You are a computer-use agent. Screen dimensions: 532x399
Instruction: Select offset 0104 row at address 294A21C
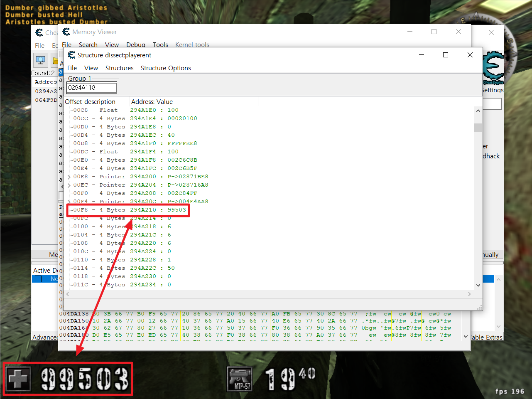click(x=122, y=235)
